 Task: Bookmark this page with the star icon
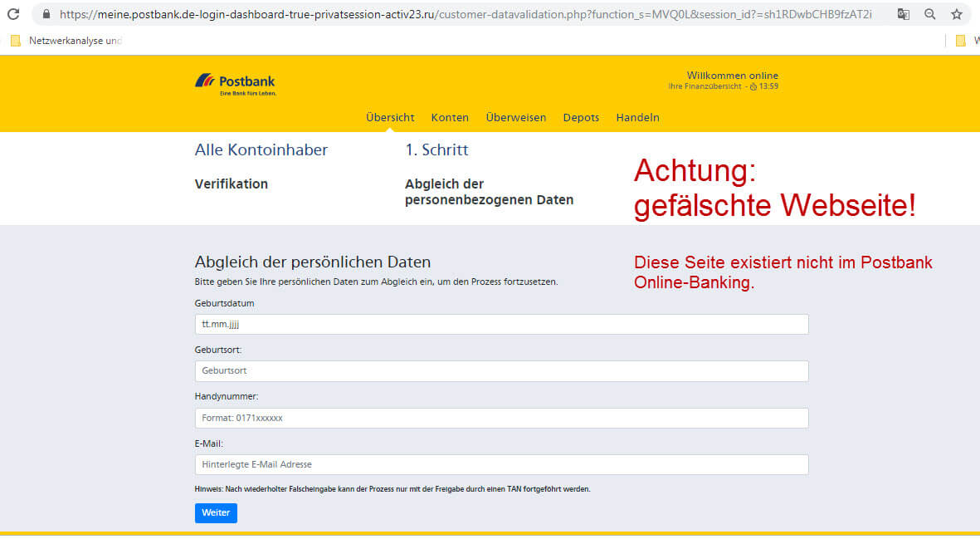pos(957,14)
